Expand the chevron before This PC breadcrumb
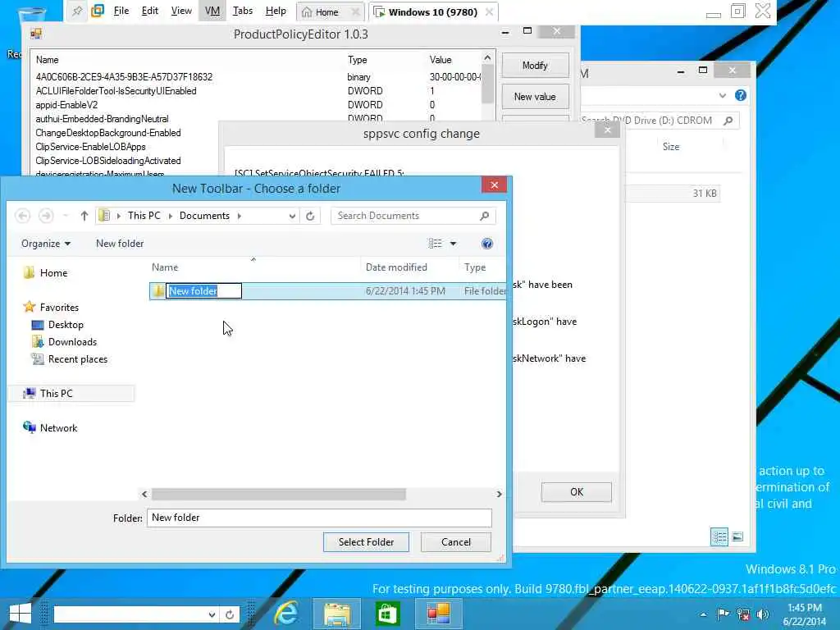Image resolution: width=840 pixels, height=630 pixels. (118, 216)
